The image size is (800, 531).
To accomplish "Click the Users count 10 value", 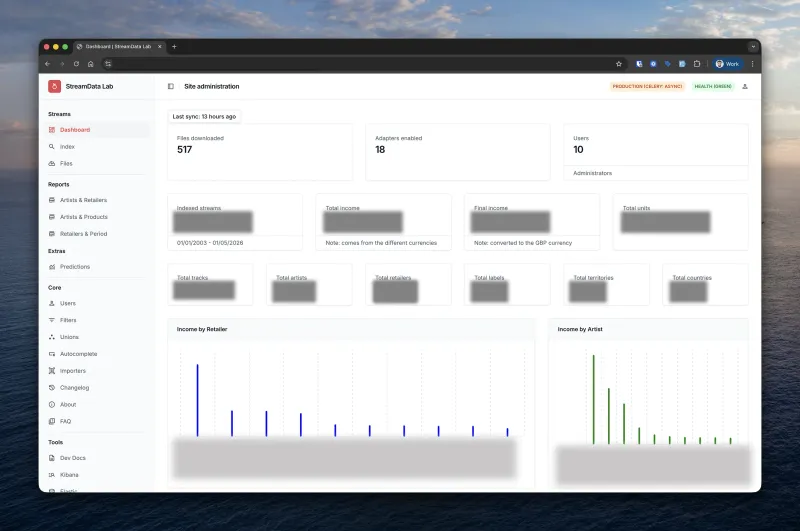I will (578, 149).
